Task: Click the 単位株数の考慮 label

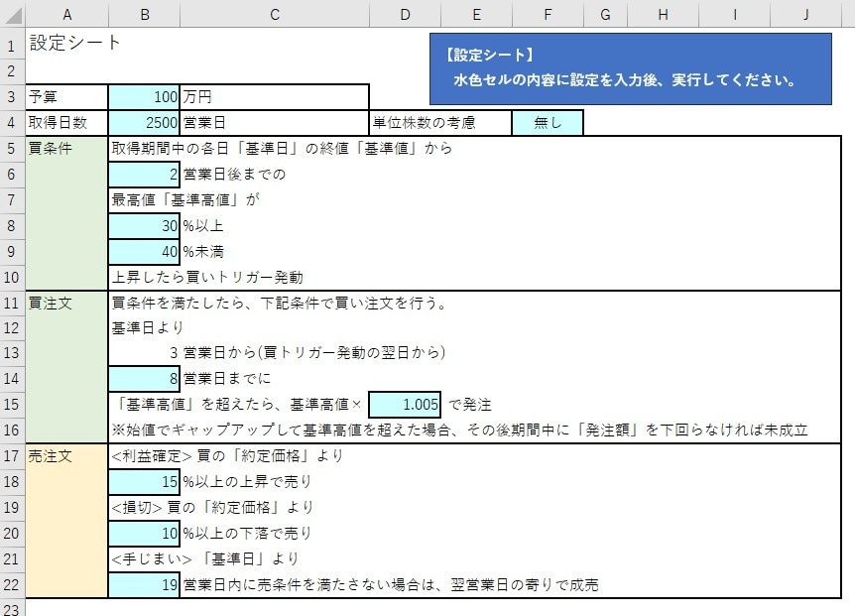Action: point(425,123)
